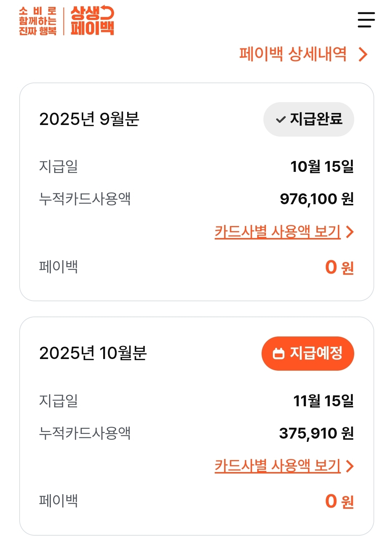Click the 0 원 payback for September
This screenshot has width=392, height=536.
pyautogui.click(x=339, y=267)
